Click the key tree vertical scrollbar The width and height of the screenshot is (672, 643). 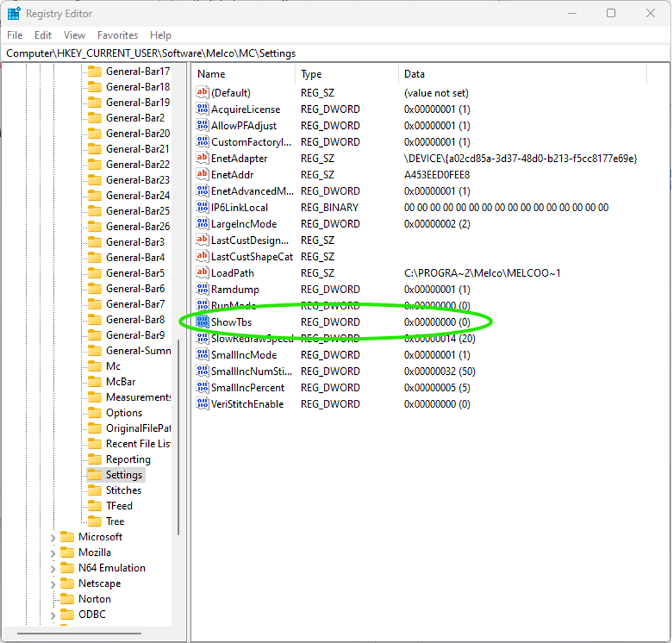point(178,437)
